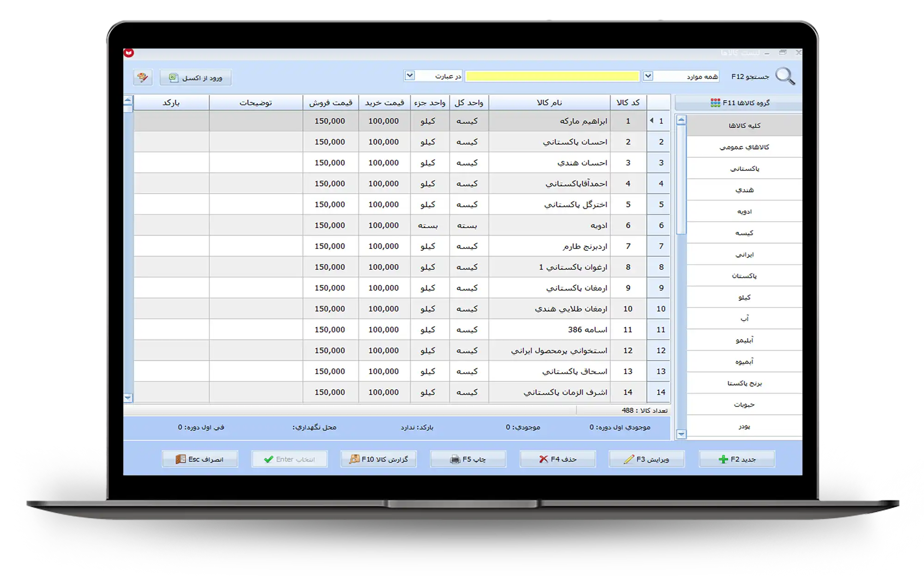Click the 'توضیحات' column header
This screenshot has height=576, width=924.
(256, 103)
